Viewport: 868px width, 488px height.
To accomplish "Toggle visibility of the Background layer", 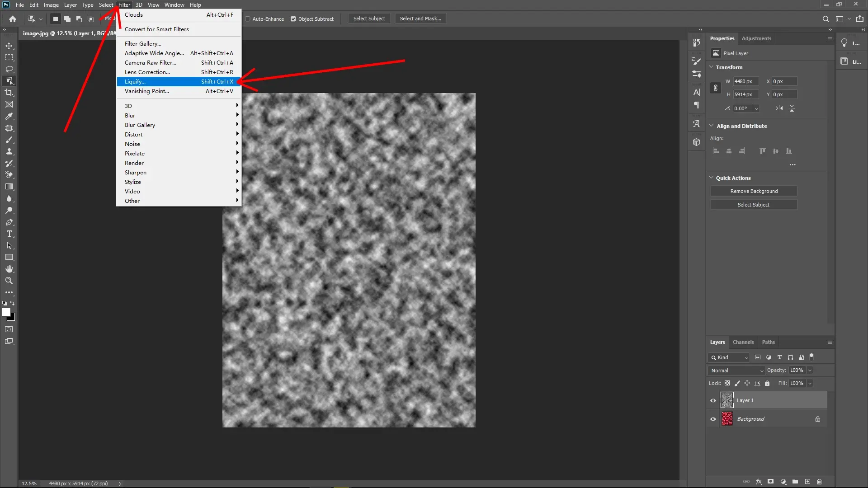I will (713, 418).
